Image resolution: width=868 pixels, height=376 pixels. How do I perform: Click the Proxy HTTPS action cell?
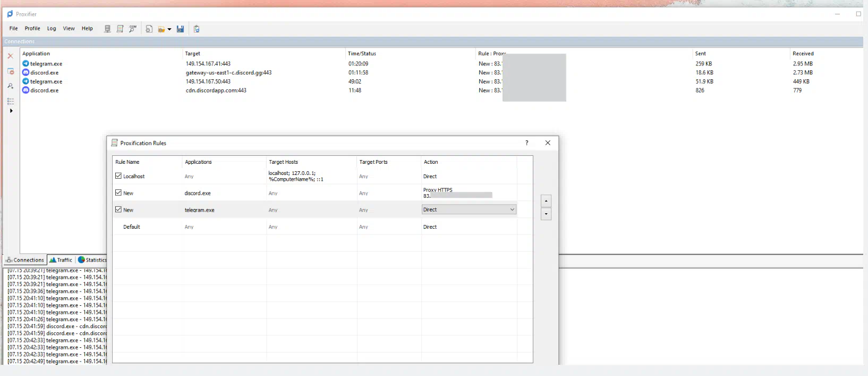[457, 193]
